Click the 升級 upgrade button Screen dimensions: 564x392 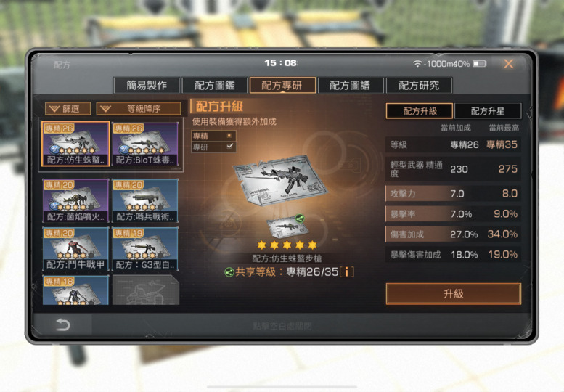[x=454, y=294]
